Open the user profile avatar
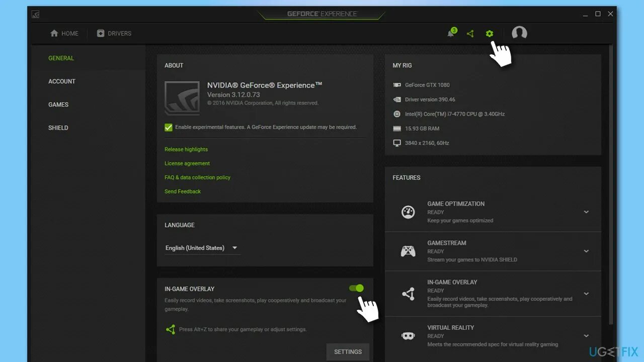 pos(519,33)
